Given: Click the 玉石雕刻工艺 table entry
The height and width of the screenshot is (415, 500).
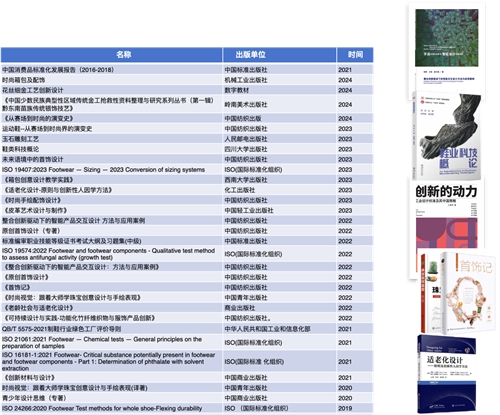Looking at the screenshot, I should [x=21, y=139].
